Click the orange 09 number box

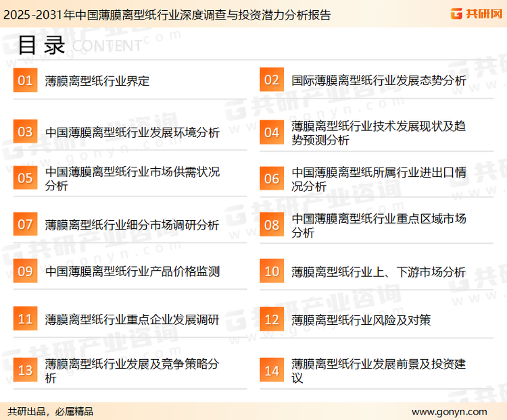pos(25,271)
